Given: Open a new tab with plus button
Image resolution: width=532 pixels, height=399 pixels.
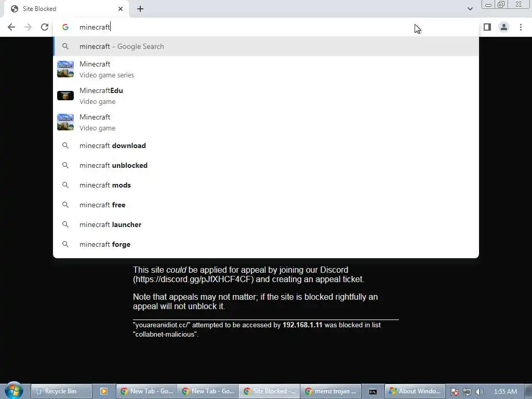Looking at the screenshot, I should pos(140,9).
